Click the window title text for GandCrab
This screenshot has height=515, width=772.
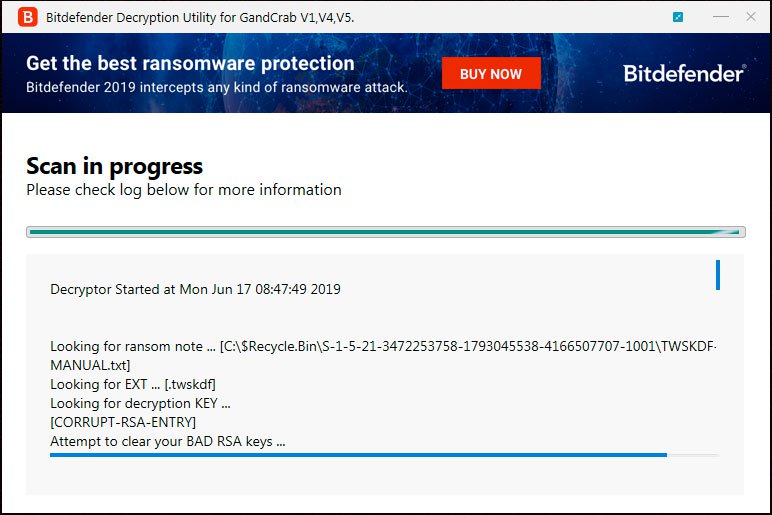pos(200,18)
